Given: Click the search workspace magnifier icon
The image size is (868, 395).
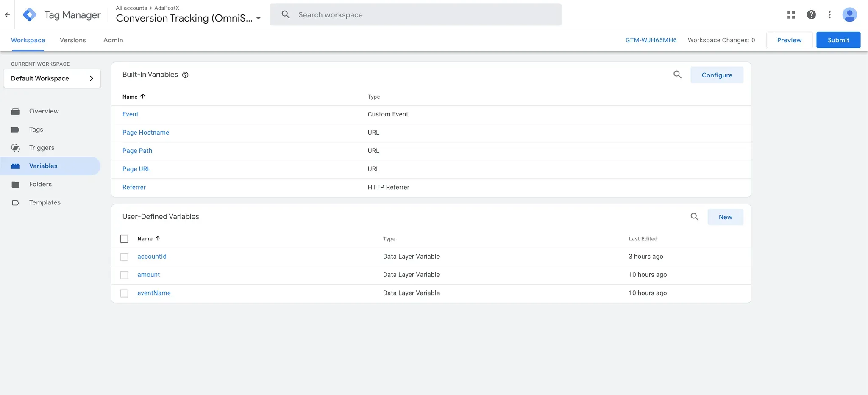Looking at the screenshot, I should (x=286, y=14).
